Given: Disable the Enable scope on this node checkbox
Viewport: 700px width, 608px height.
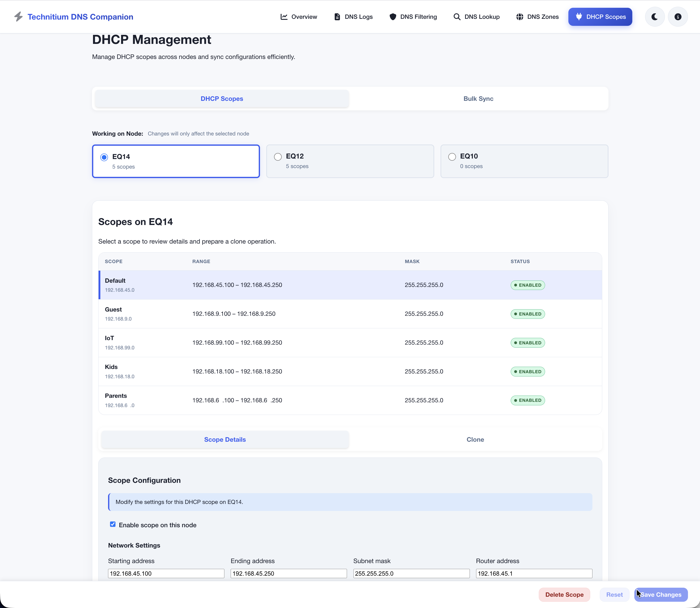Looking at the screenshot, I should point(112,524).
